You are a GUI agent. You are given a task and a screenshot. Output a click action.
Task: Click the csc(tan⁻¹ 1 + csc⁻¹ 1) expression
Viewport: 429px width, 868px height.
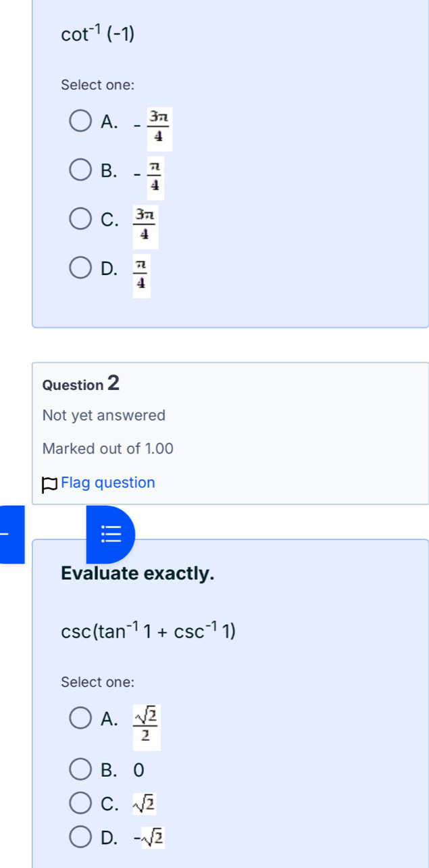pos(148,630)
